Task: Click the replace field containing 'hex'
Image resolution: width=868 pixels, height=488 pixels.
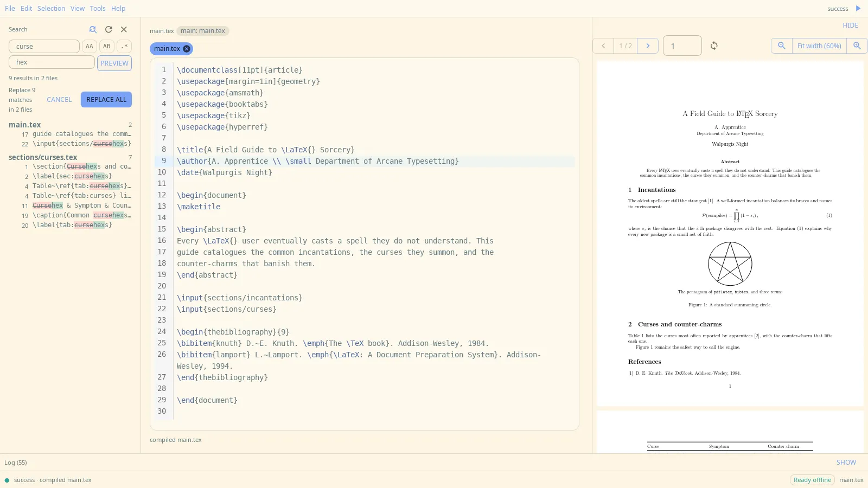Action: pos(52,62)
